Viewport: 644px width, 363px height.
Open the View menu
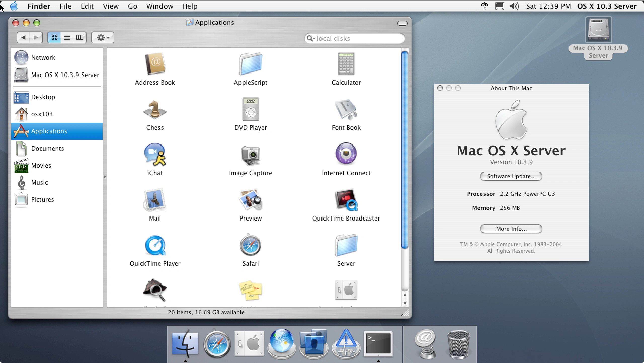click(110, 6)
